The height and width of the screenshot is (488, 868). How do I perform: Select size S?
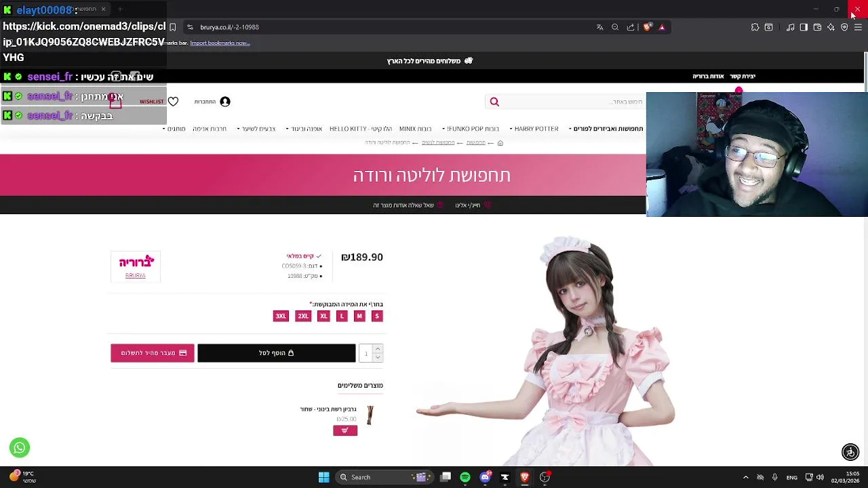377,316
